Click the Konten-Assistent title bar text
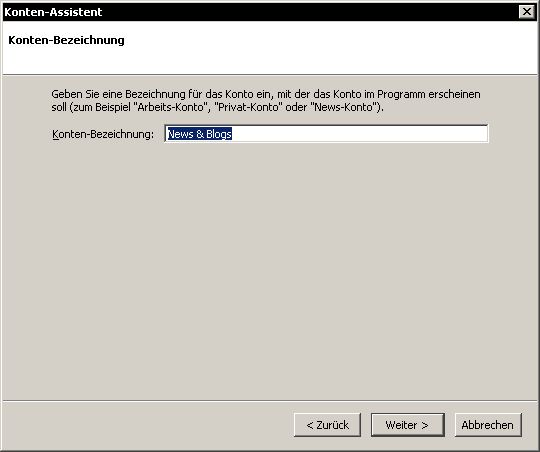This screenshot has height=452, width=540. (53, 12)
